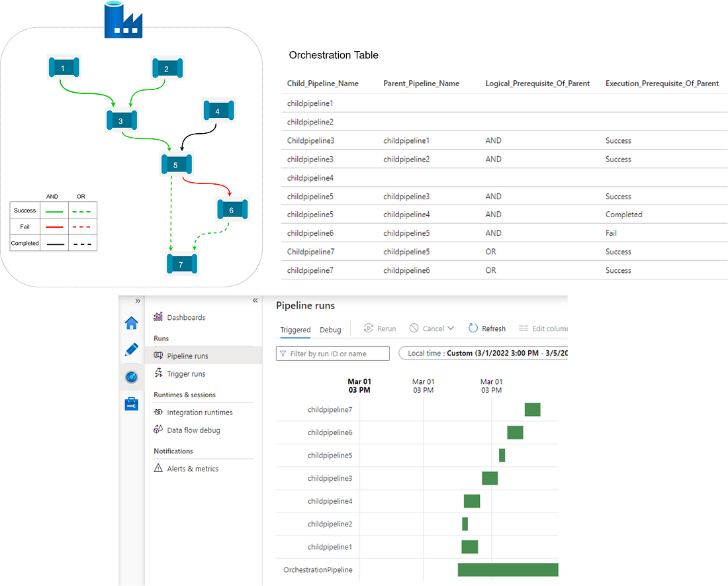Select the Triggered tab
Image resolution: width=728 pixels, height=586 pixels.
[295, 329]
